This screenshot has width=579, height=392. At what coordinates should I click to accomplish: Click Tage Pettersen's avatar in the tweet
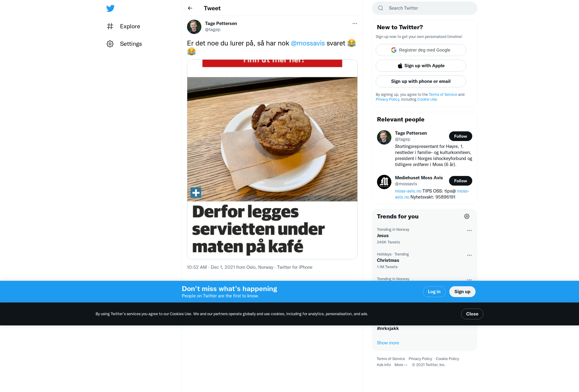point(194,27)
